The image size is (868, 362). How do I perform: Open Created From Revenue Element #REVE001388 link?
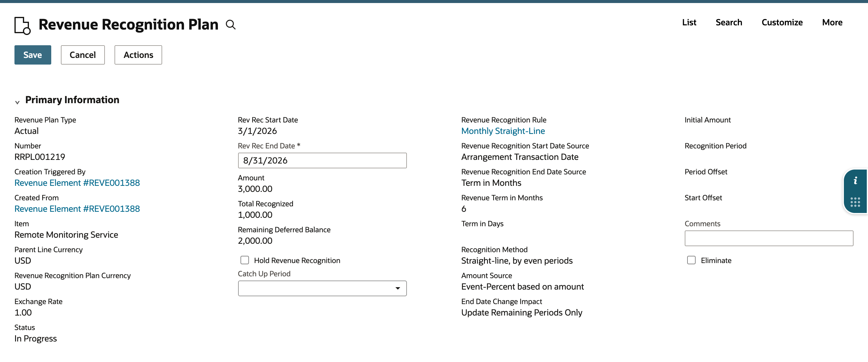point(77,209)
